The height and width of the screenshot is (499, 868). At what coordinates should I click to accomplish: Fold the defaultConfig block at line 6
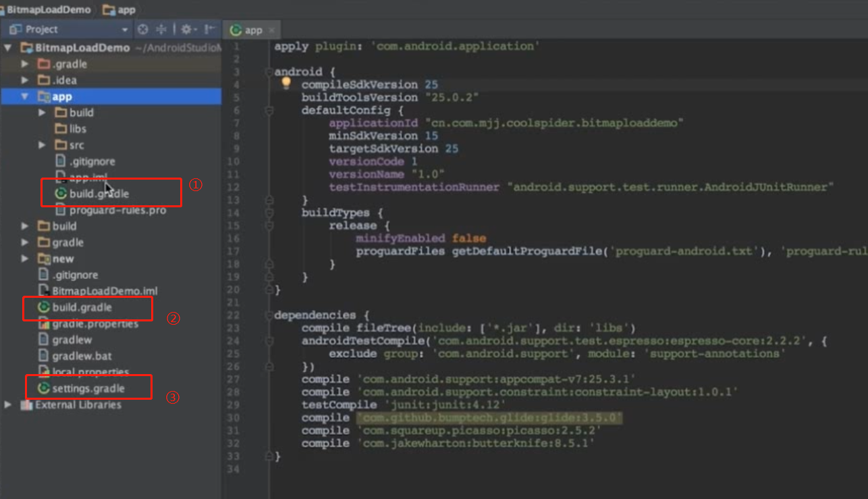[x=269, y=110]
